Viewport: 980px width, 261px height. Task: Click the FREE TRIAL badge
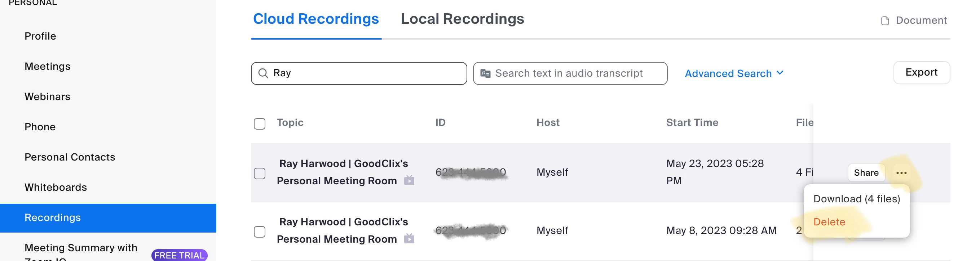coord(179,255)
